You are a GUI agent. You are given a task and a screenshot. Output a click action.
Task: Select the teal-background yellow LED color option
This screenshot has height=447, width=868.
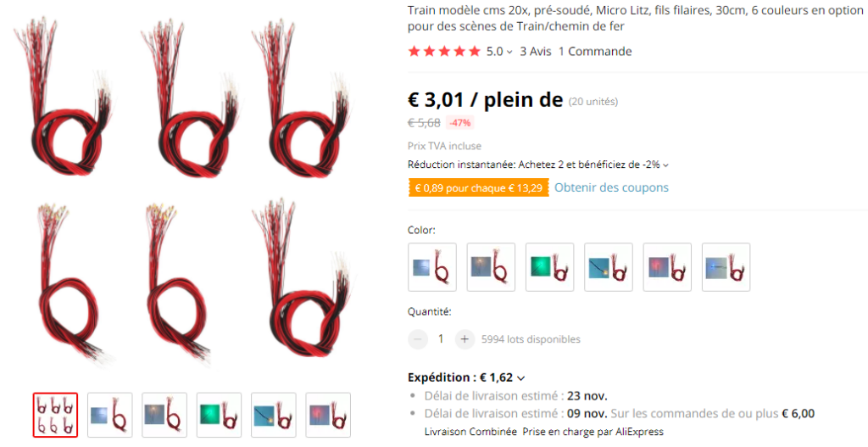[x=608, y=267]
